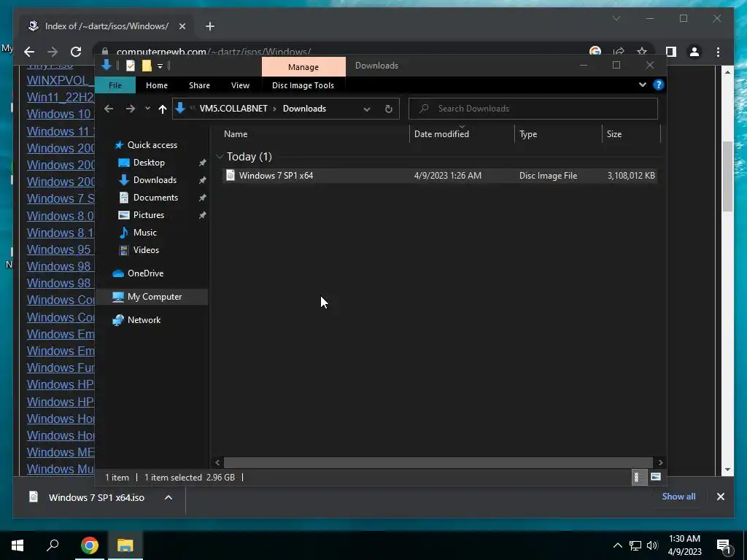
Task: Click the share page icon in Chrome
Action: [619, 52]
